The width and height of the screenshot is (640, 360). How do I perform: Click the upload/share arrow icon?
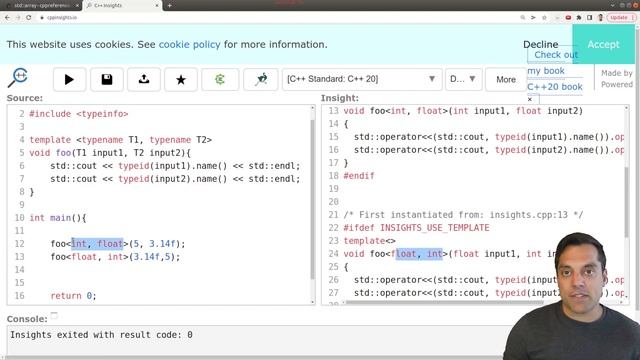[144, 79]
